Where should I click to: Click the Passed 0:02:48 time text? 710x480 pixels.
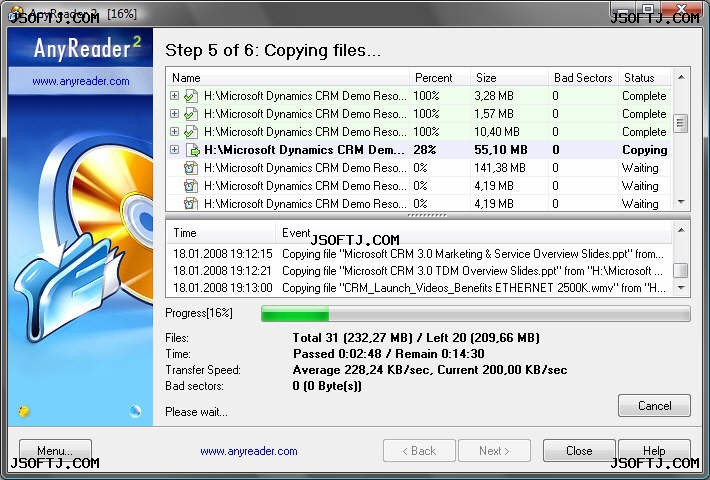(389, 354)
